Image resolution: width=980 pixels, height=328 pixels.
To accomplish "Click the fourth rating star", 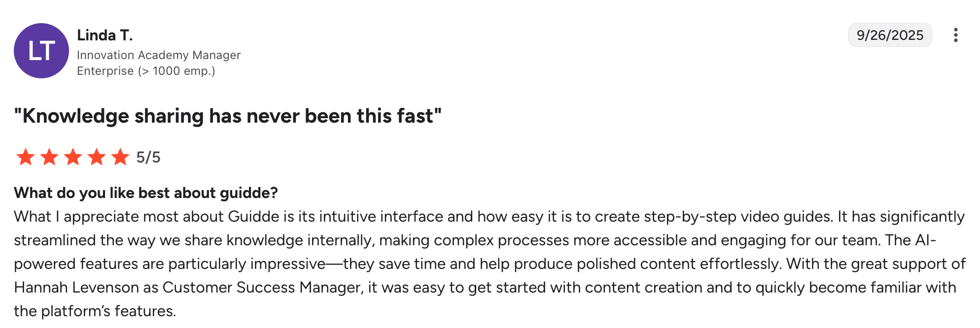I will click(x=97, y=157).
